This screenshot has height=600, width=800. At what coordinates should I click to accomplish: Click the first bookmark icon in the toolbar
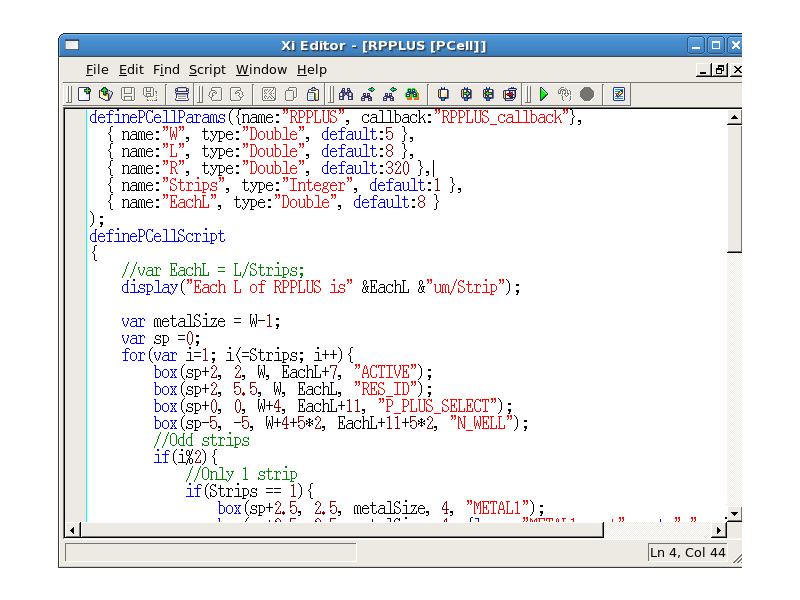tap(444, 94)
